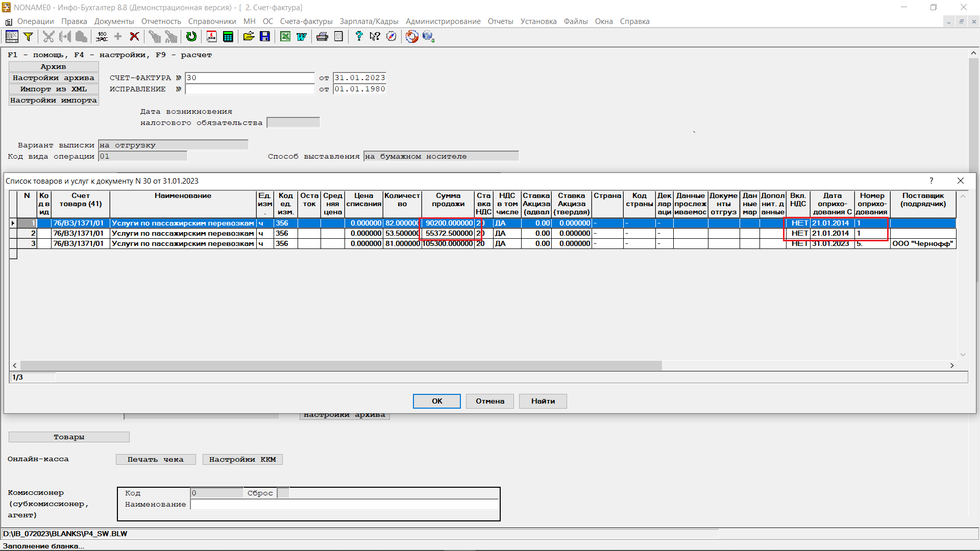980x551 pixels.
Task: Open the Операции menu
Action: [x=35, y=21]
